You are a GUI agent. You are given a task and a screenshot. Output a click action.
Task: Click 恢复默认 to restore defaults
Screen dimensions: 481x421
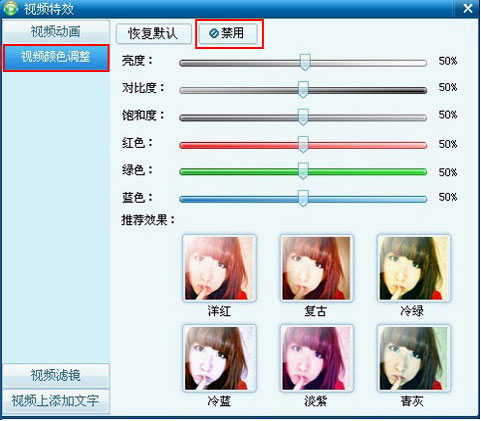pyautogui.click(x=154, y=33)
